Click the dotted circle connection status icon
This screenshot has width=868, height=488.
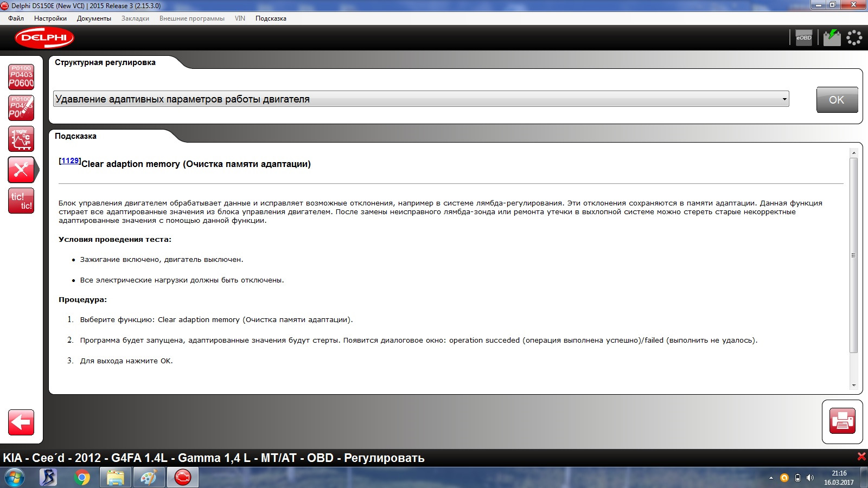[854, 38]
